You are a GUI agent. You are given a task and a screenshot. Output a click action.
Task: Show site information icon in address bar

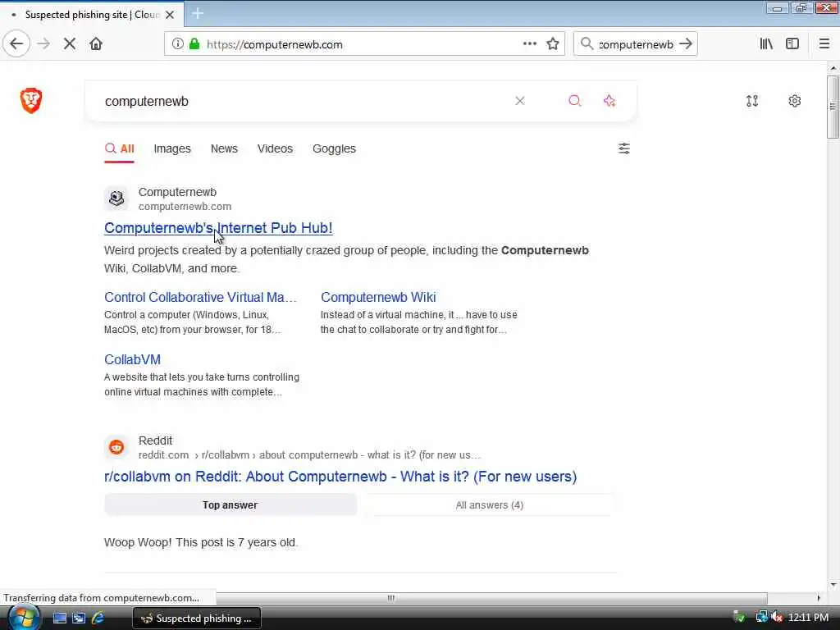(x=177, y=44)
